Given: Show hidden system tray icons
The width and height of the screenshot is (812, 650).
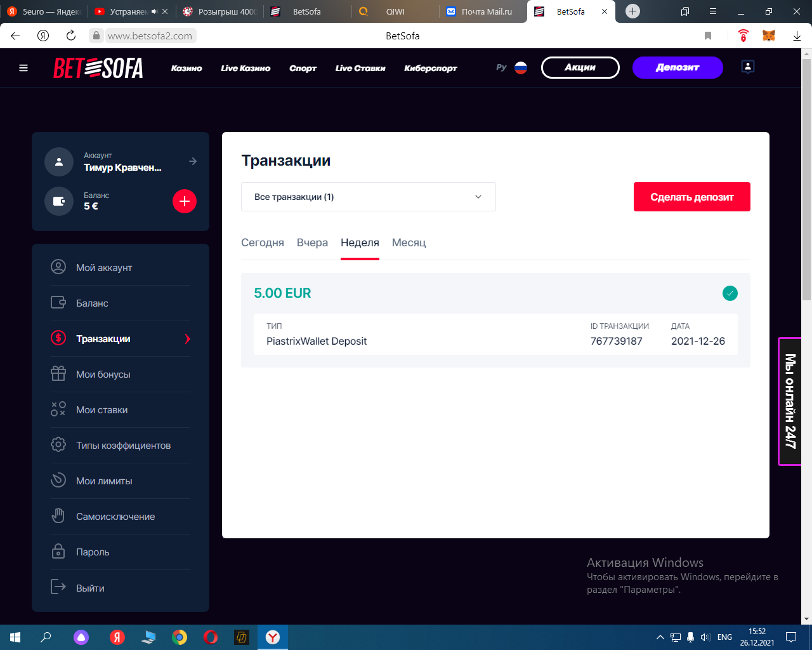Looking at the screenshot, I should pos(660,637).
